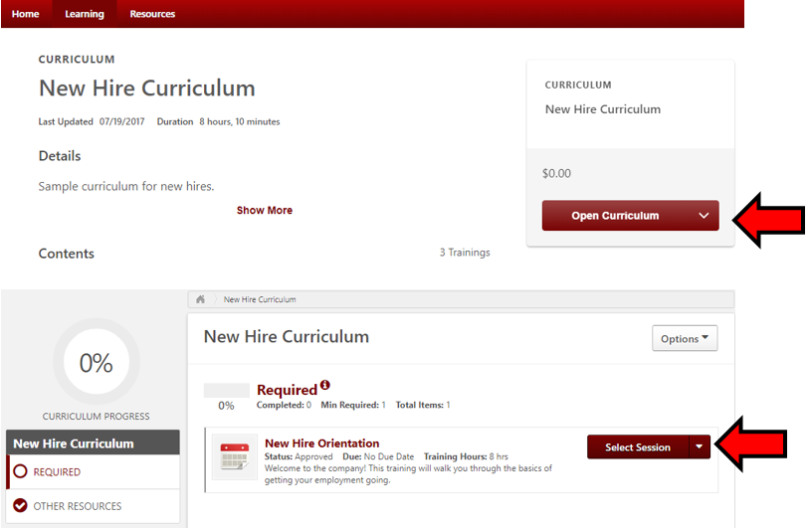
Task: Select the Other Resources checkmark in sidebar
Action: tap(20, 506)
